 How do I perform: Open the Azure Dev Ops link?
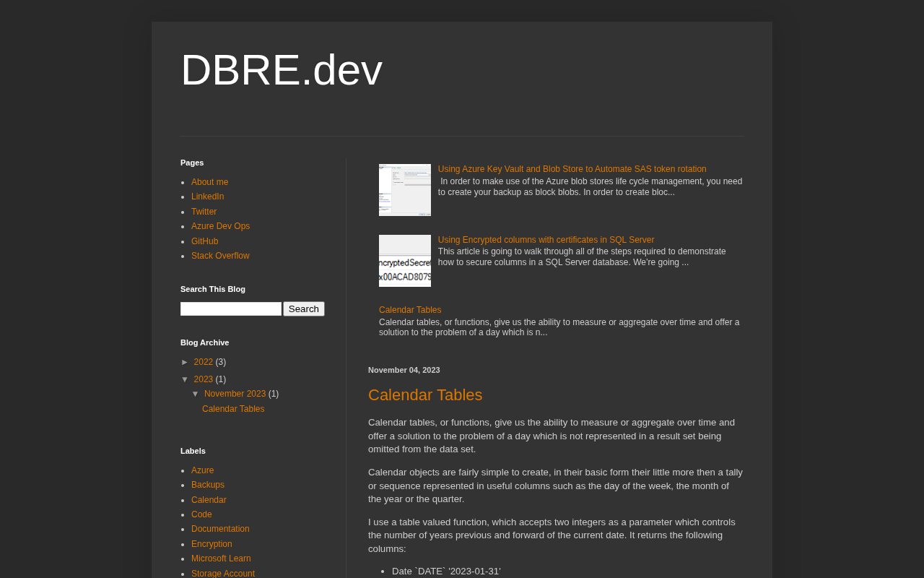click(220, 226)
